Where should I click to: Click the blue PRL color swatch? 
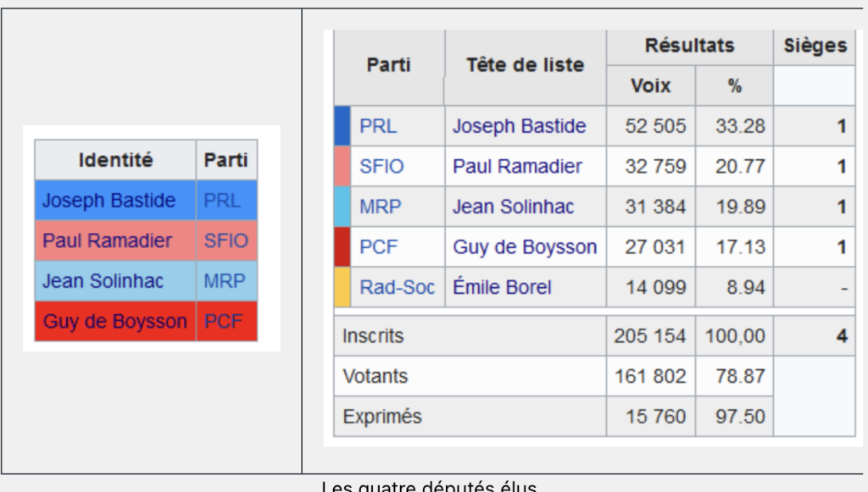342,126
